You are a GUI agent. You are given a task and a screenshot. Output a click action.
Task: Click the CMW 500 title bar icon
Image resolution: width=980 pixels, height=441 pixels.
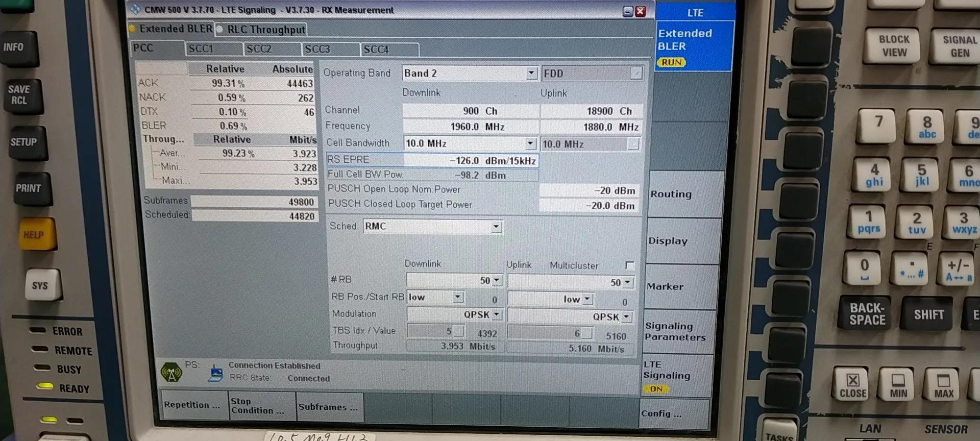tap(135, 9)
